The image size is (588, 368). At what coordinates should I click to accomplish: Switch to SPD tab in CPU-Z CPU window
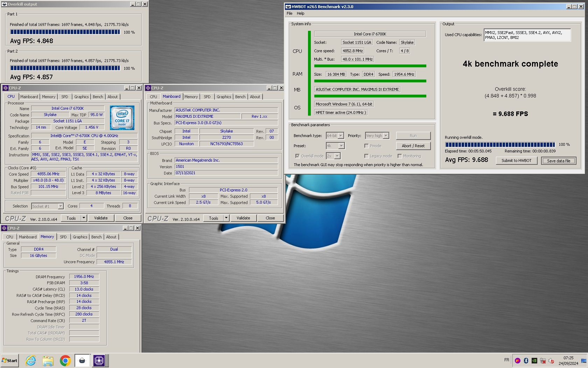pos(65,97)
